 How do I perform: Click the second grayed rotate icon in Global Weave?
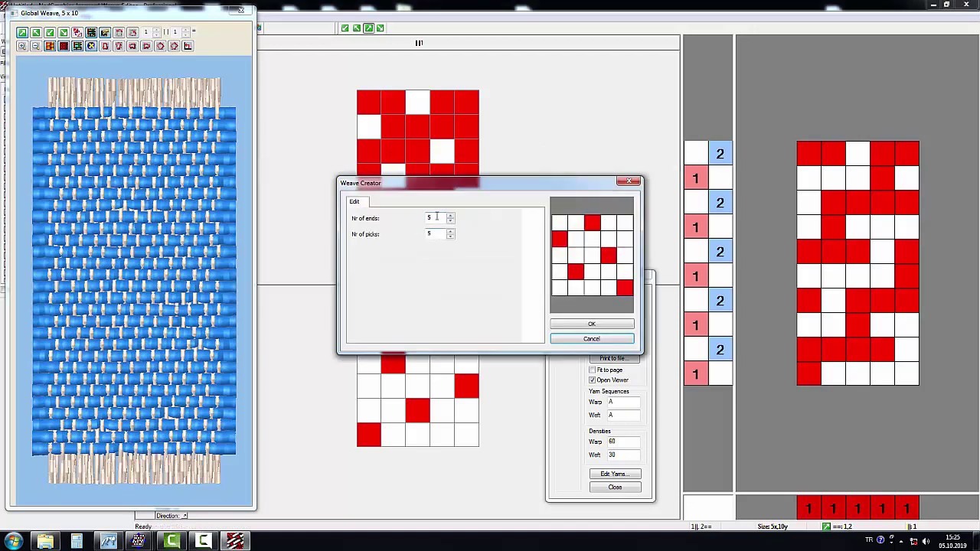pyautogui.click(x=132, y=32)
